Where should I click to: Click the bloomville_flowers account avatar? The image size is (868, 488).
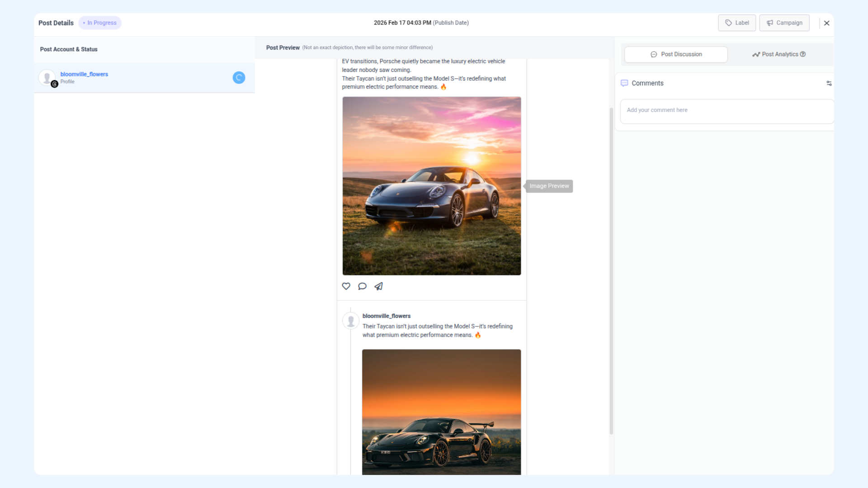(x=47, y=78)
